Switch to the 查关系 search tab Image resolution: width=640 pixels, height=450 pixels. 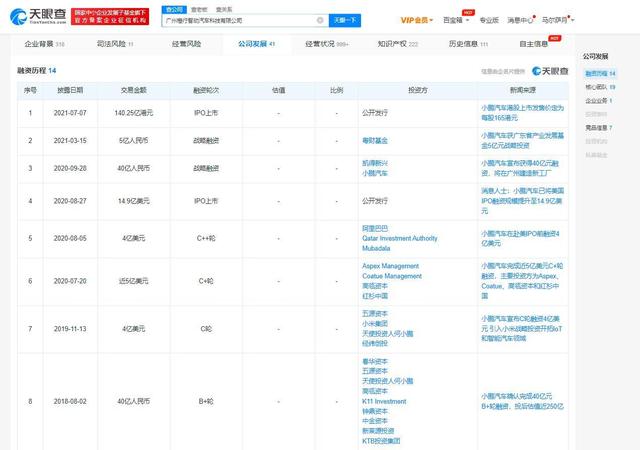[225, 6]
